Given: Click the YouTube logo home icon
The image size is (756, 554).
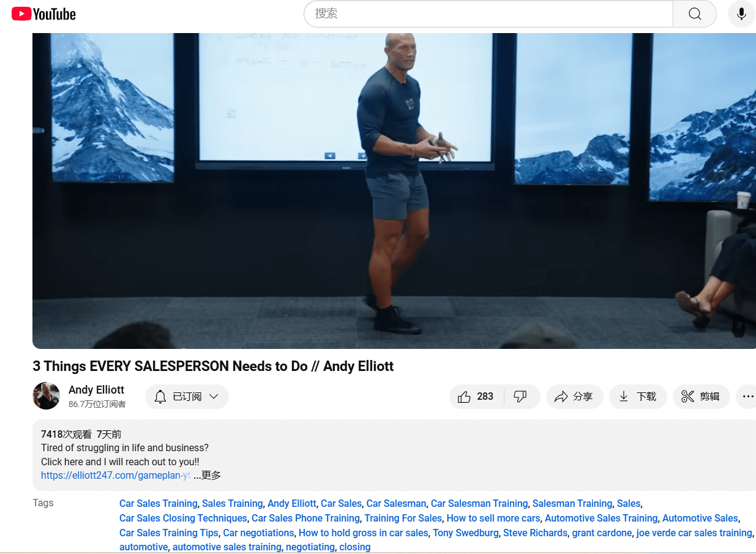Looking at the screenshot, I should coord(43,14).
